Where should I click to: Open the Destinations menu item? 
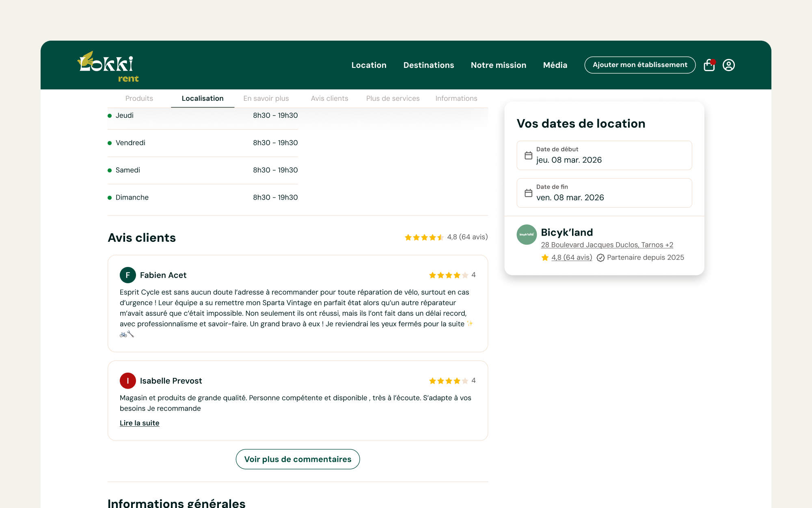(x=429, y=65)
